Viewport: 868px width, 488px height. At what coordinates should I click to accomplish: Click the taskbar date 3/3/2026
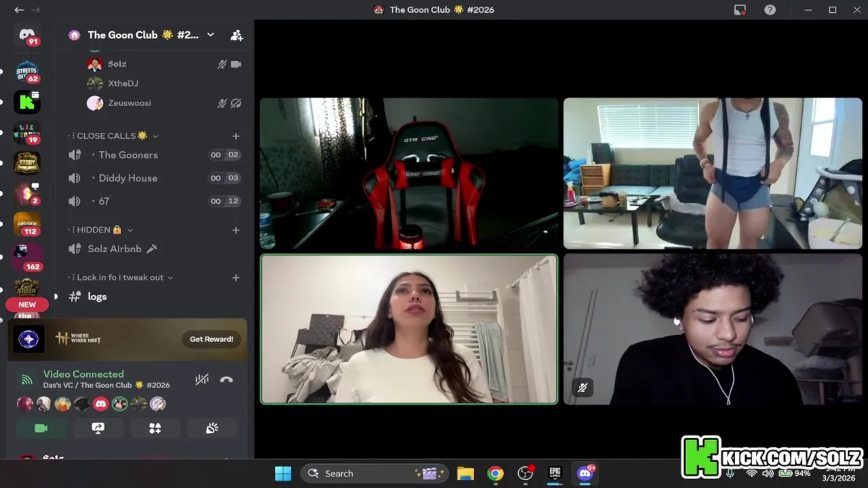click(839, 478)
